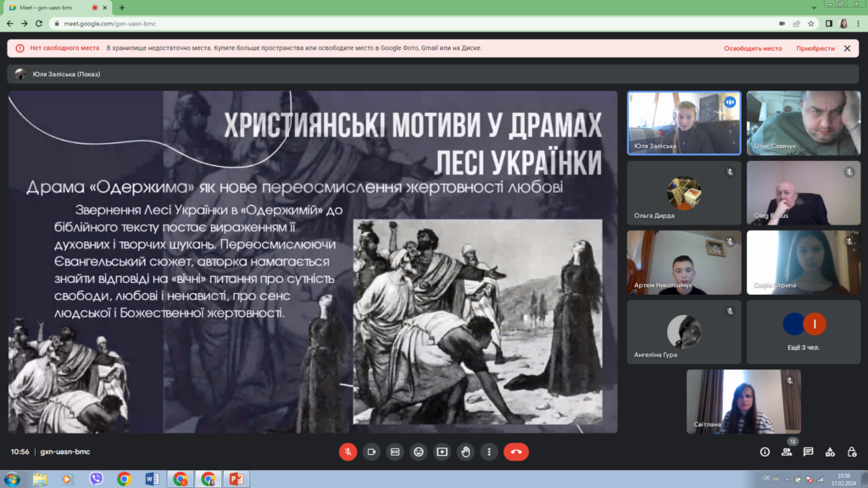Unmute the microphone in call controls

pyautogui.click(x=348, y=452)
